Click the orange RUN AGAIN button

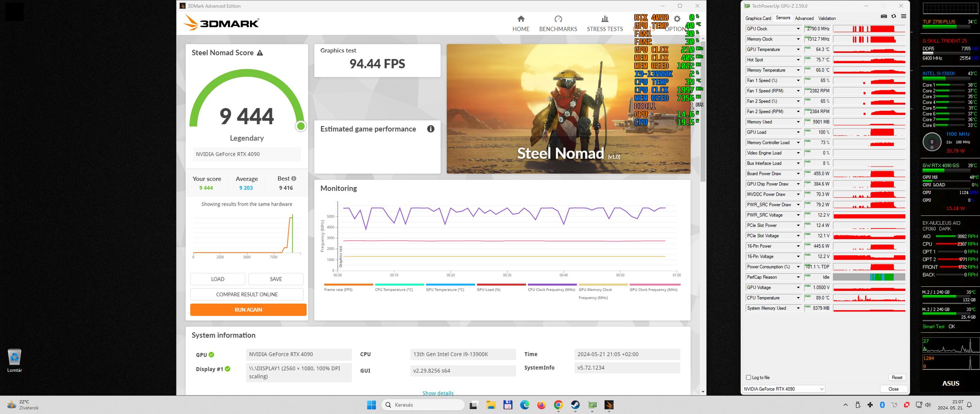[248, 310]
